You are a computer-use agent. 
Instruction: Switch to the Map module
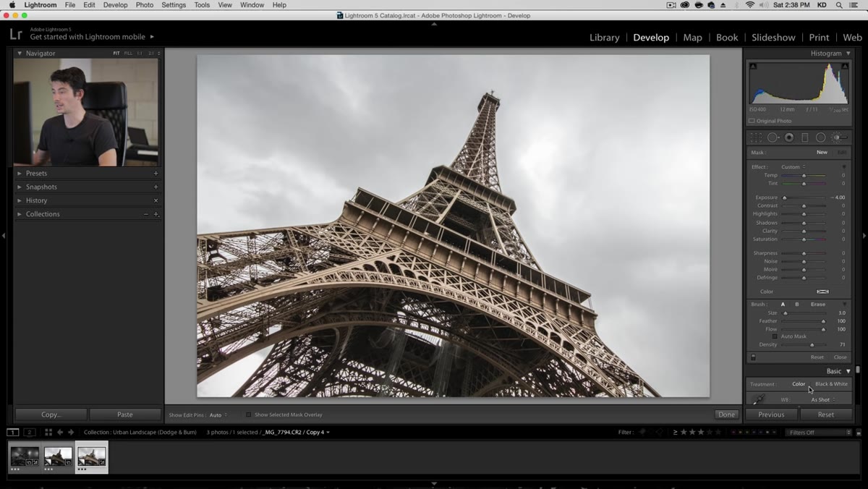click(x=692, y=38)
